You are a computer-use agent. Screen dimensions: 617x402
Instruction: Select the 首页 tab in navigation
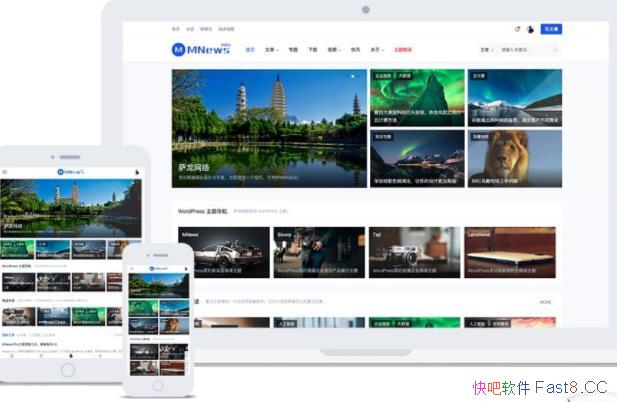coord(250,49)
